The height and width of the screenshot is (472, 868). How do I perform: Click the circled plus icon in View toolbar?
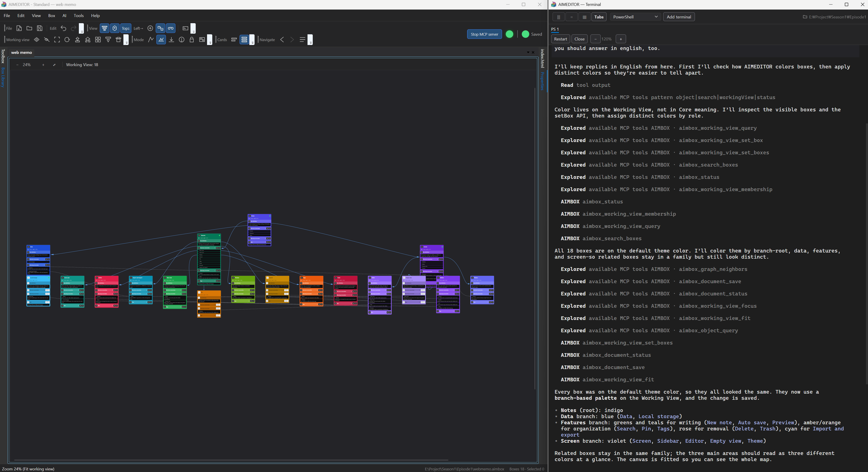point(150,28)
